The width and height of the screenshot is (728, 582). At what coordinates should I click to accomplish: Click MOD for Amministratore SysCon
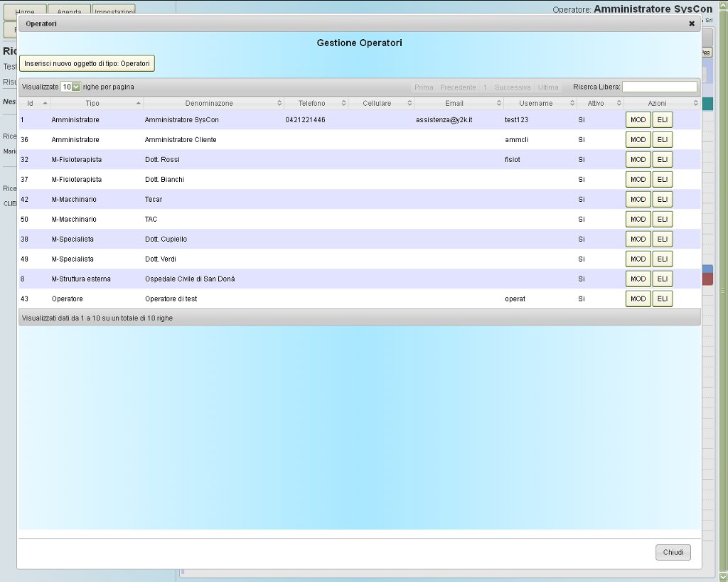pos(638,120)
